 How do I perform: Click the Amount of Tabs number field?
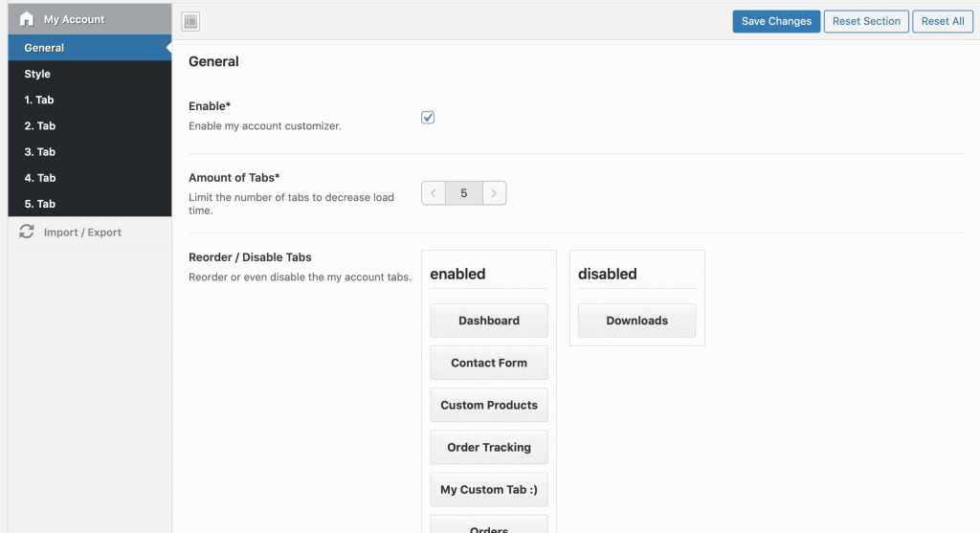464,193
